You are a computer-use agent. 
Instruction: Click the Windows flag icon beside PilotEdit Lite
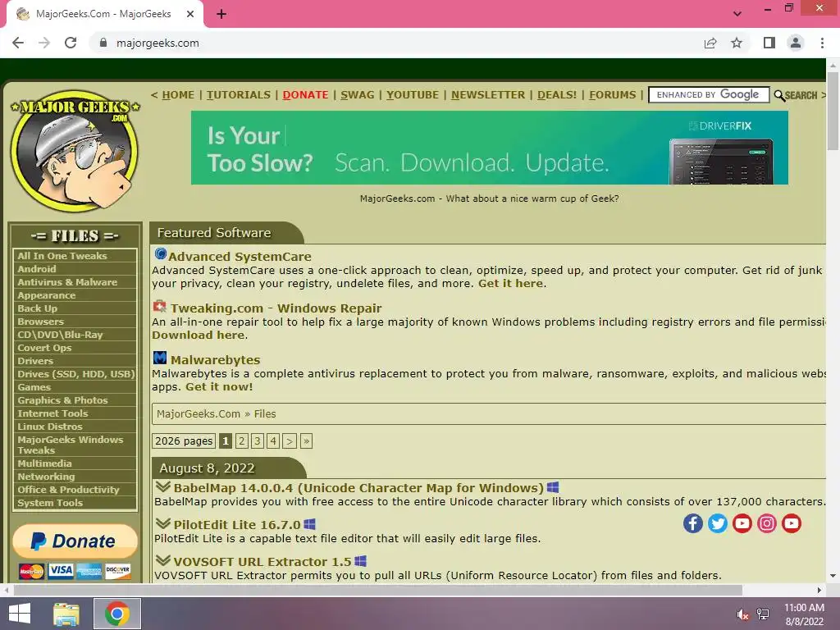click(309, 524)
